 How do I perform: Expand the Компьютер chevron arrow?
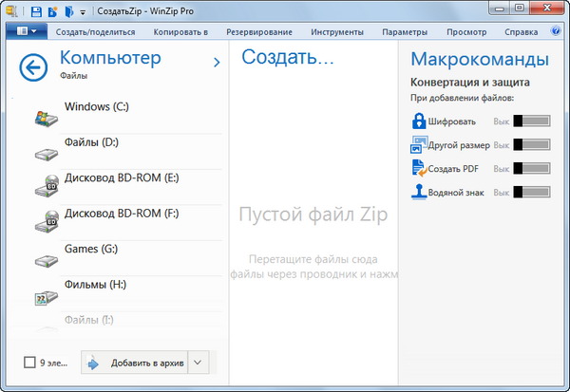pos(217,63)
